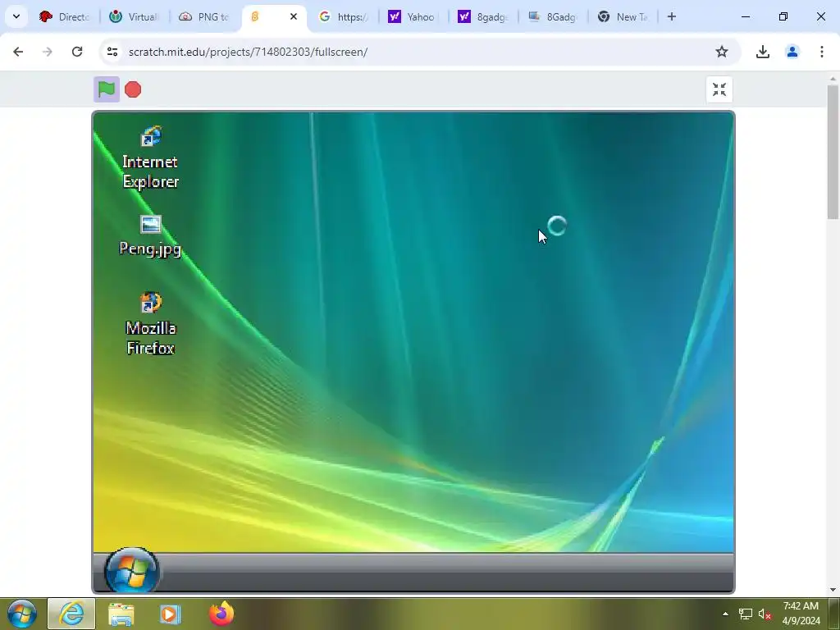The height and width of the screenshot is (630, 840).
Task: Switch to the Yahoo tab
Action: (413, 16)
